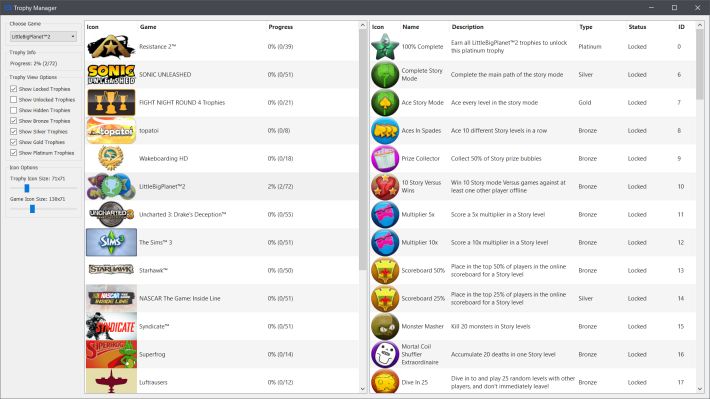Click the Resistance 2 game icon

point(111,47)
